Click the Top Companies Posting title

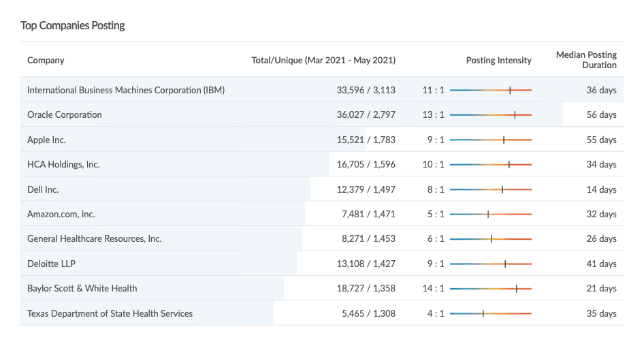pos(73,25)
